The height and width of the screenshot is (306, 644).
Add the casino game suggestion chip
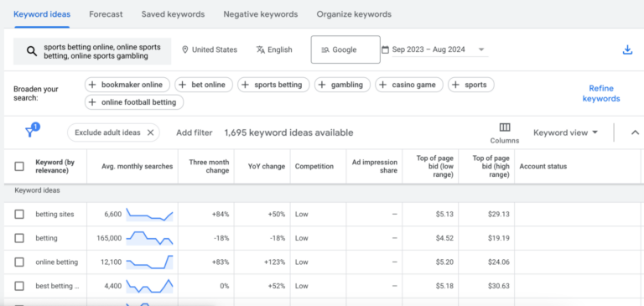coord(408,85)
